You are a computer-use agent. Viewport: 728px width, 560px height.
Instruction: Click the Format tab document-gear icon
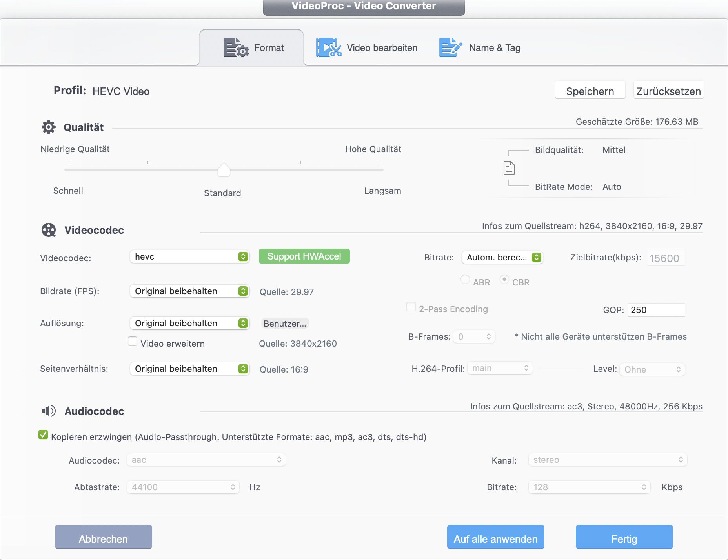click(236, 47)
